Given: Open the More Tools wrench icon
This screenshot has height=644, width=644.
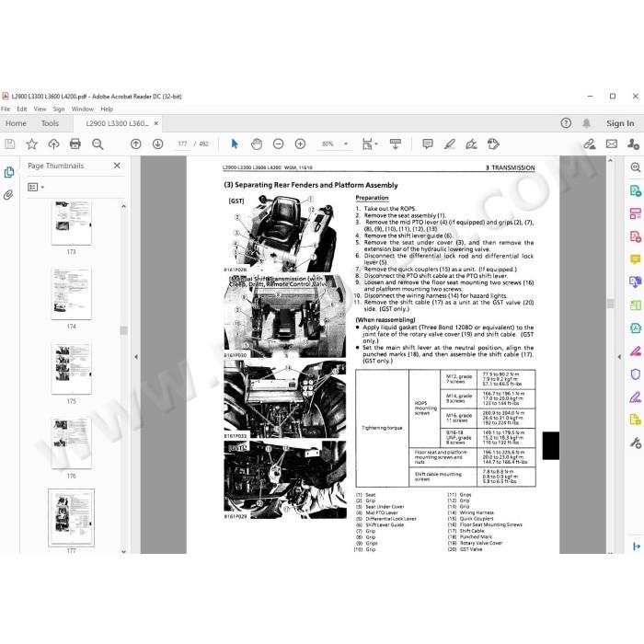Looking at the screenshot, I should 635,443.
